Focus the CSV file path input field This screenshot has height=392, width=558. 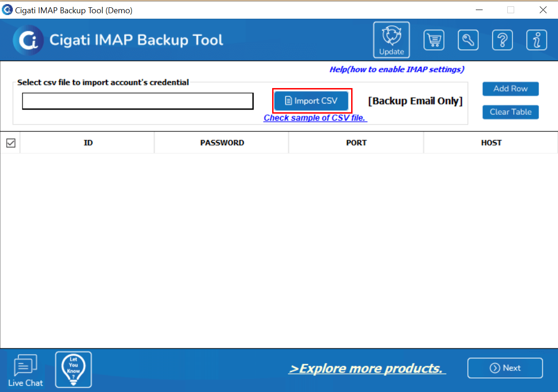[x=138, y=101]
